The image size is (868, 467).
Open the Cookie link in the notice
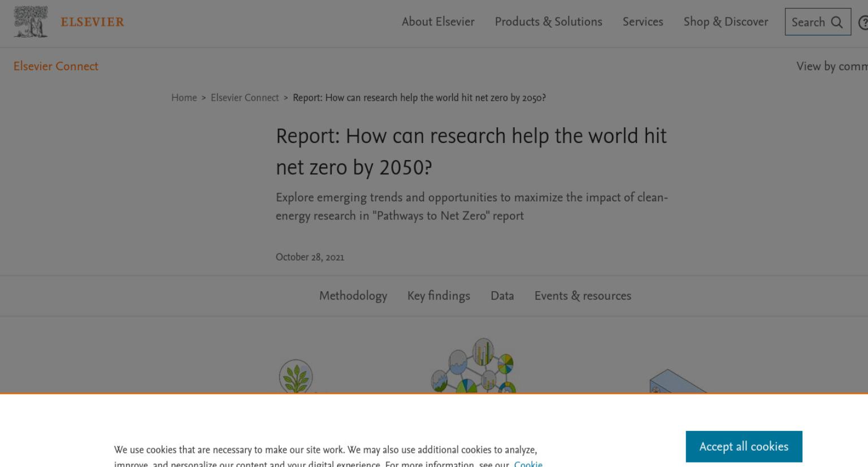[528, 463]
